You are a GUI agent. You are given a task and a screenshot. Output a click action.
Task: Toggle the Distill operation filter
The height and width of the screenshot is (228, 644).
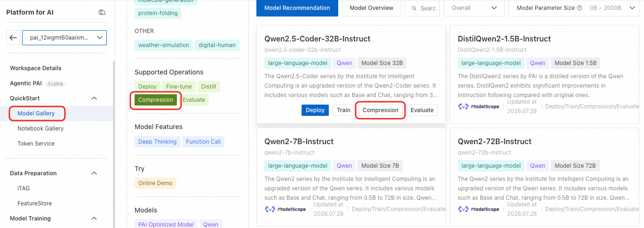tap(208, 87)
